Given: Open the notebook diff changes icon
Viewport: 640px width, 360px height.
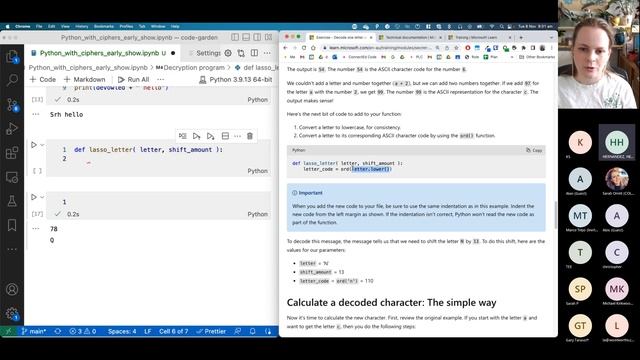Looking at the screenshot, I should (241, 53).
